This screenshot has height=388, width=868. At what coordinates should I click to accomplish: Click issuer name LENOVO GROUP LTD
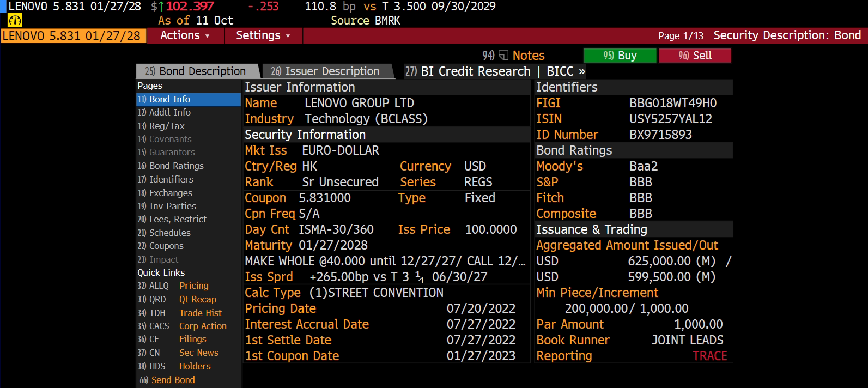click(x=359, y=103)
